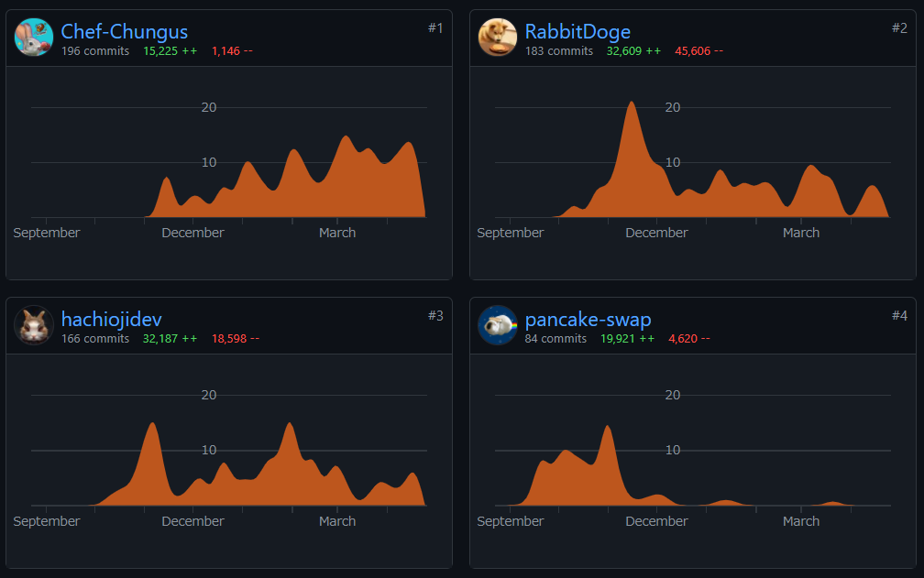Click September label in hachiojidev chart
This screenshot has height=578, width=924.
(47, 521)
